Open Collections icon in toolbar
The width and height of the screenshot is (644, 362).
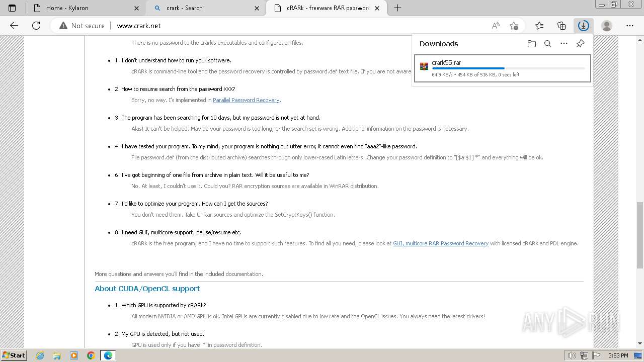click(x=561, y=26)
